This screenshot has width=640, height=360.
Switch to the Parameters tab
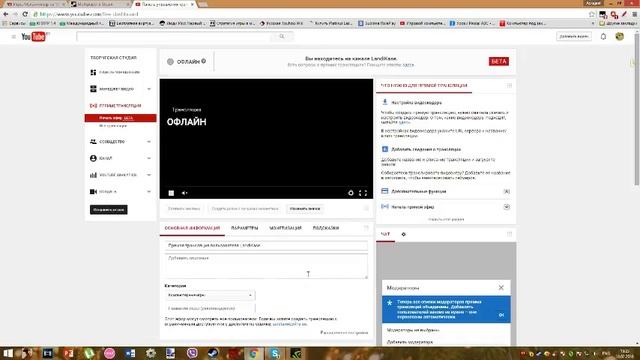[x=244, y=228]
